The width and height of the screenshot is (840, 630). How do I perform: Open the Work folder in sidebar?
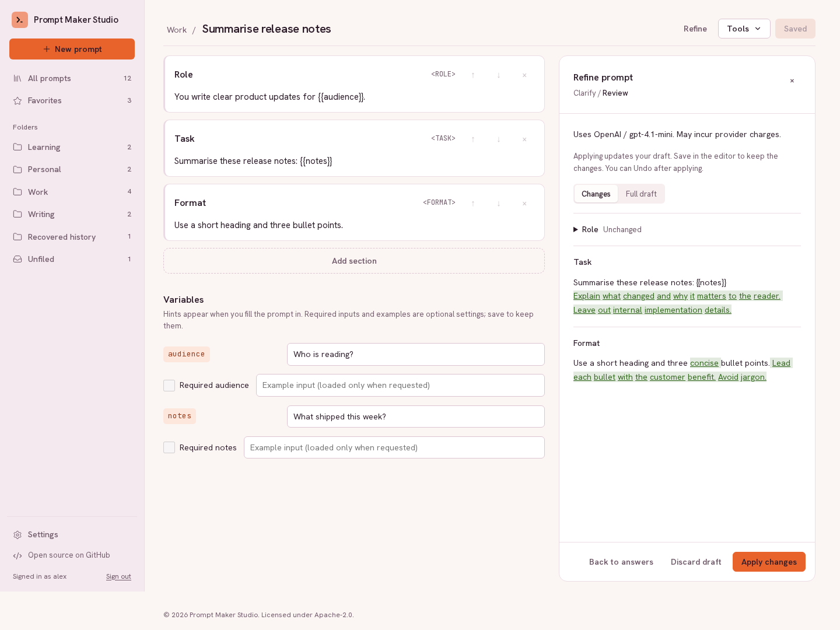(72, 192)
